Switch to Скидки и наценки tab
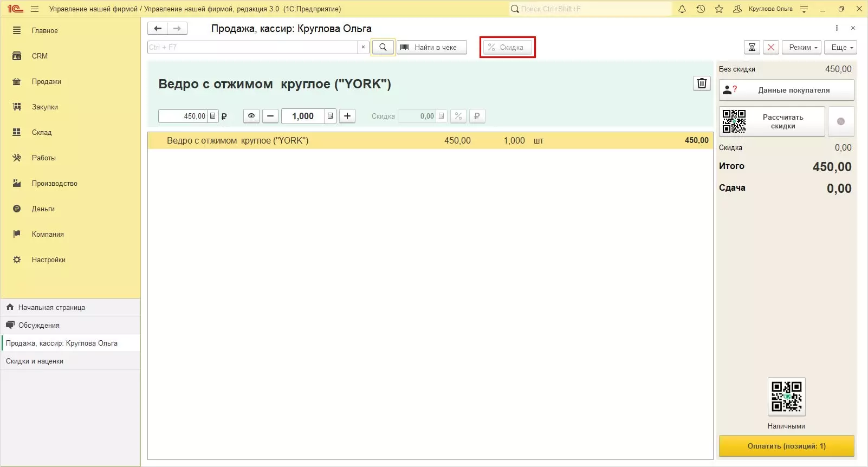 tap(70, 361)
